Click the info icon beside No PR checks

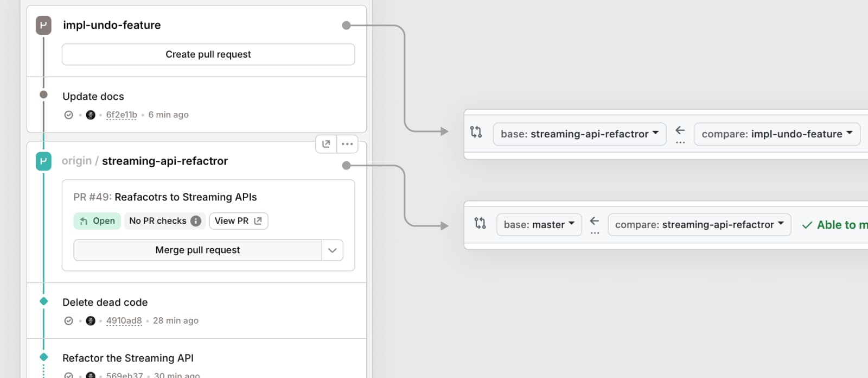[196, 221]
